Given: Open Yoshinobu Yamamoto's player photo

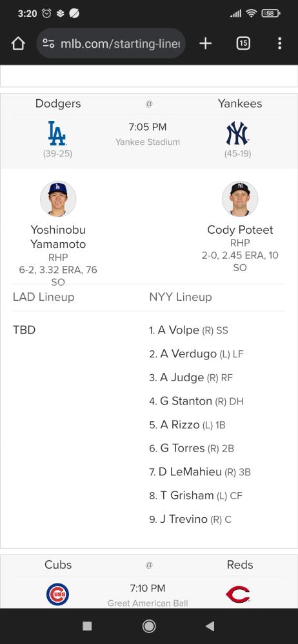Looking at the screenshot, I should [58, 199].
